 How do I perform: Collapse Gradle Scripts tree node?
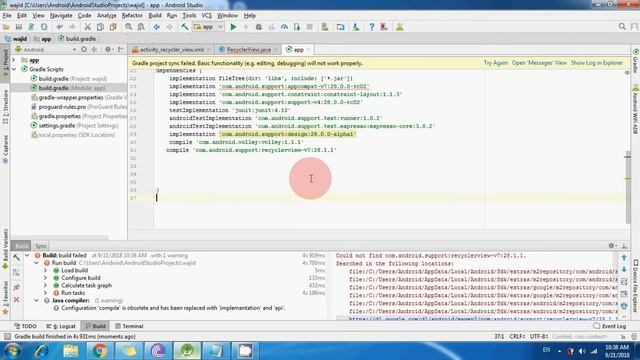pos(14,69)
